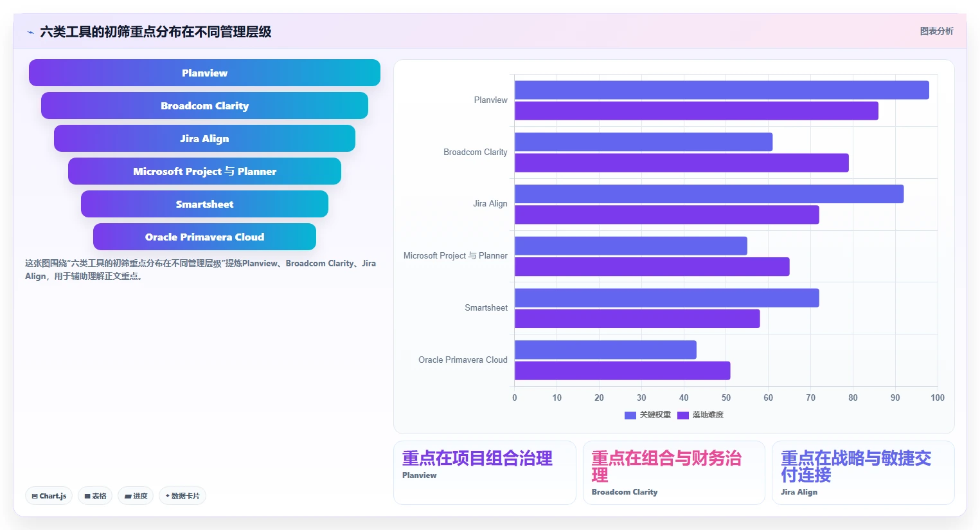Click the Microsoft Project 与 Planner funnel bar
The height and width of the screenshot is (530, 980).
pyautogui.click(x=204, y=171)
